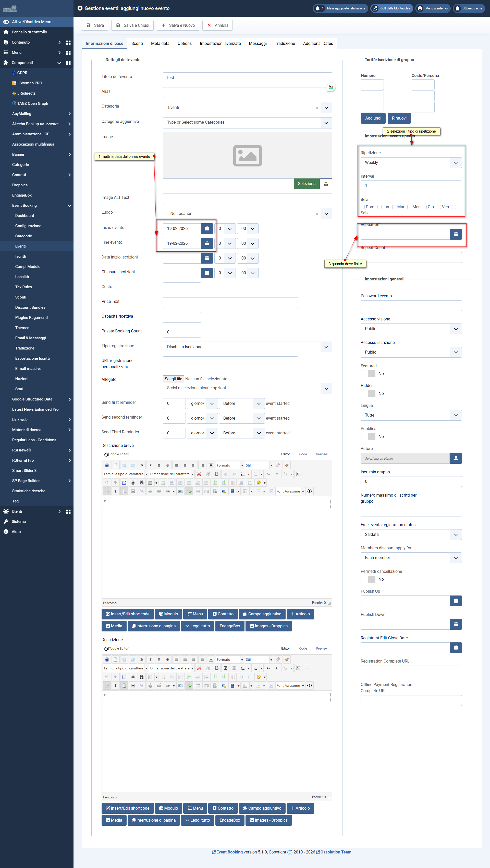Switch to the Meta data tab
The width and height of the screenshot is (490, 868).
[160, 44]
